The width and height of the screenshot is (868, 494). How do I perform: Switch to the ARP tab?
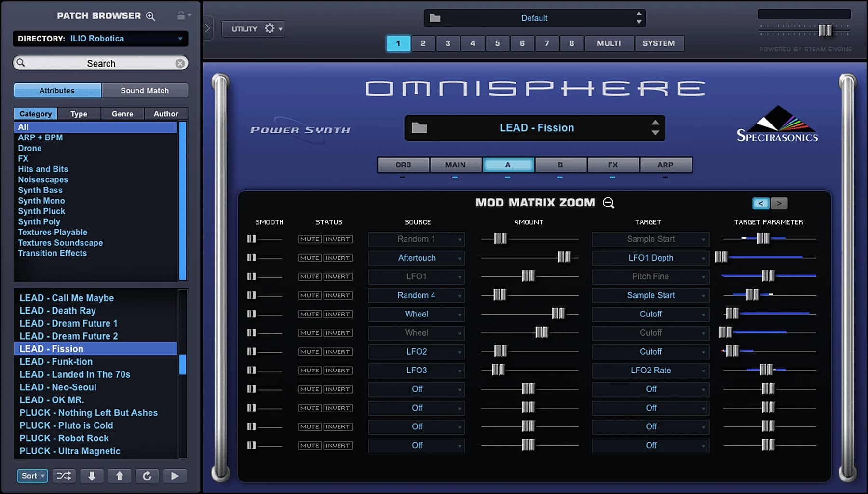(x=665, y=165)
